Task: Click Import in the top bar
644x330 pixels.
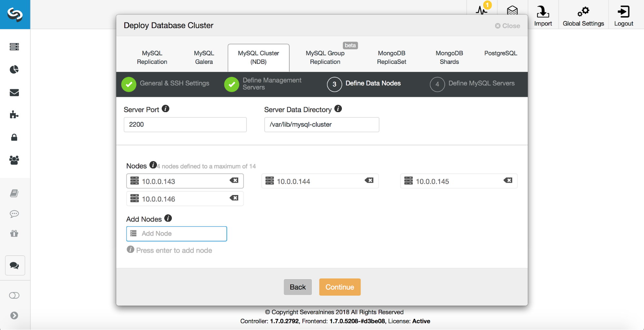Action: [x=543, y=15]
